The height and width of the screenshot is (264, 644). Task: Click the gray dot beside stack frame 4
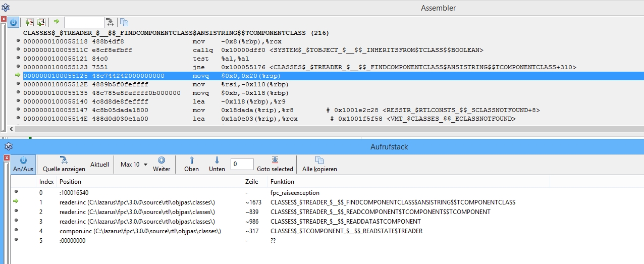16,230
